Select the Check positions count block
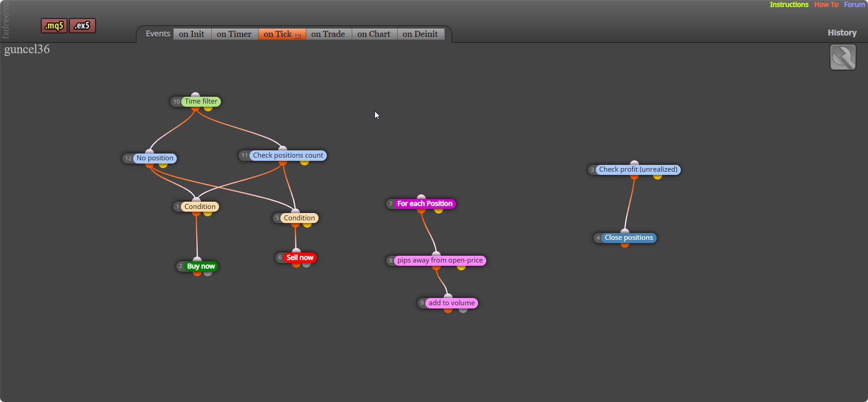Image resolution: width=868 pixels, height=402 pixels. pos(288,155)
